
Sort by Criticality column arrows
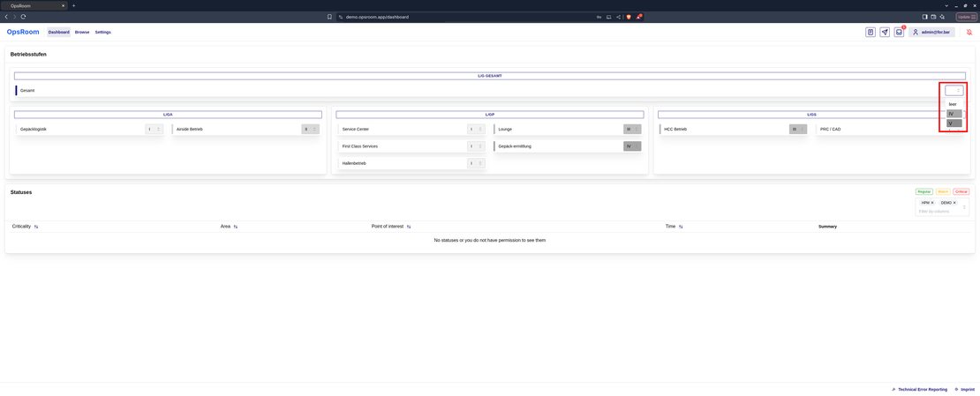pyautogui.click(x=36, y=227)
